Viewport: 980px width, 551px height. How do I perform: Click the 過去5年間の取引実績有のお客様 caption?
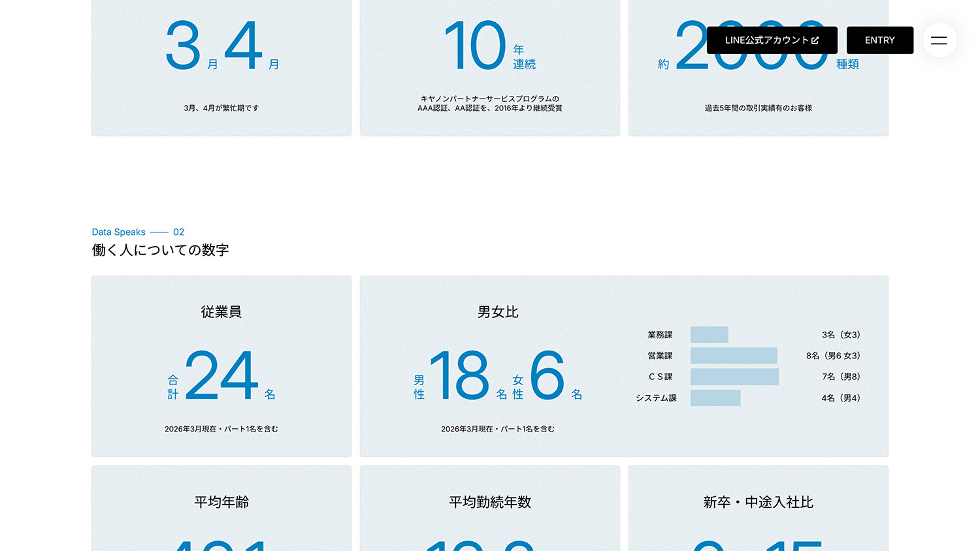point(758,108)
